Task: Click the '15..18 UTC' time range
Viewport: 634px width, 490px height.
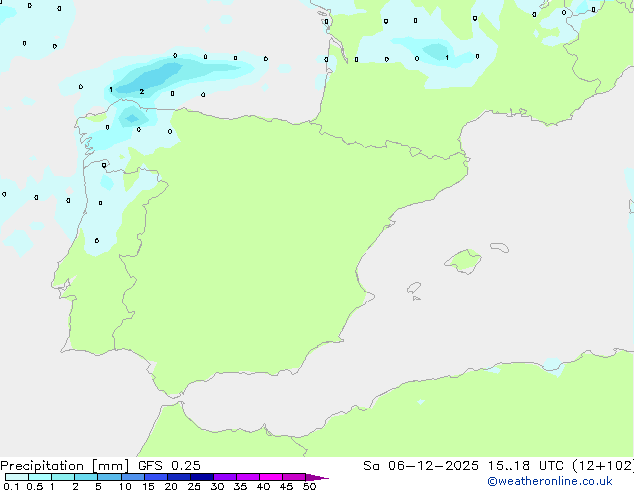Action: (x=526, y=466)
